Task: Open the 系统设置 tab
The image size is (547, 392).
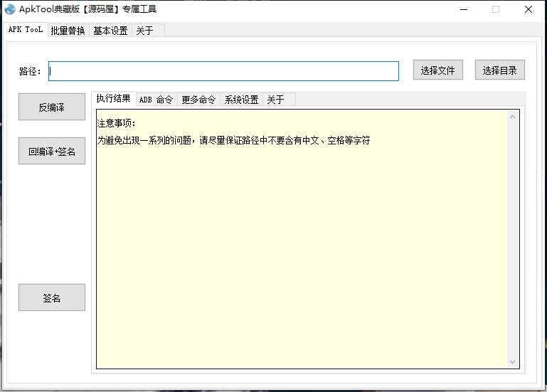Action: click(x=241, y=100)
